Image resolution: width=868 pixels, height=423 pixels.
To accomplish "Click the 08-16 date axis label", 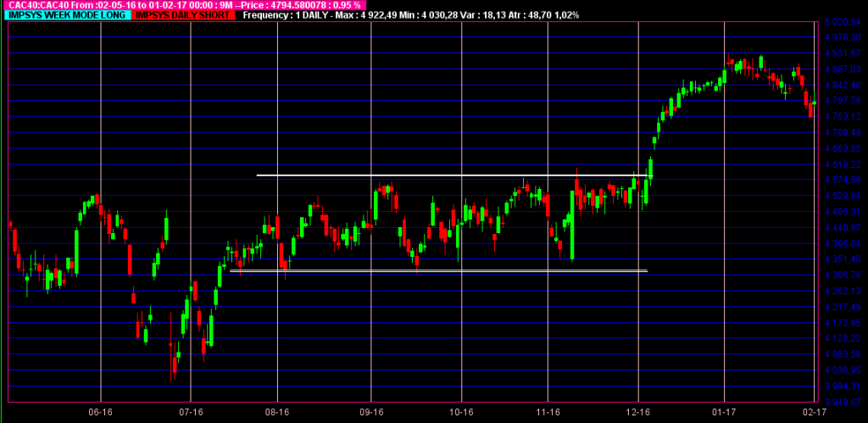I will coord(277,413).
